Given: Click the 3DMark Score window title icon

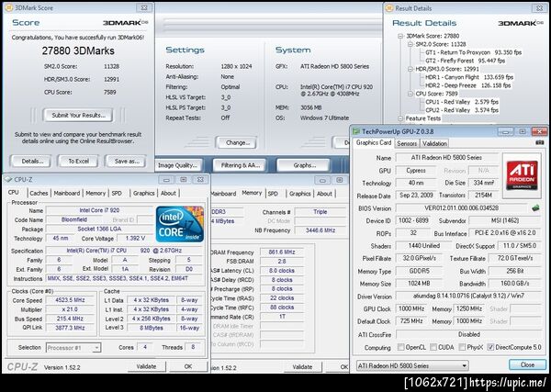Looking at the screenshot, I should 9,7.
